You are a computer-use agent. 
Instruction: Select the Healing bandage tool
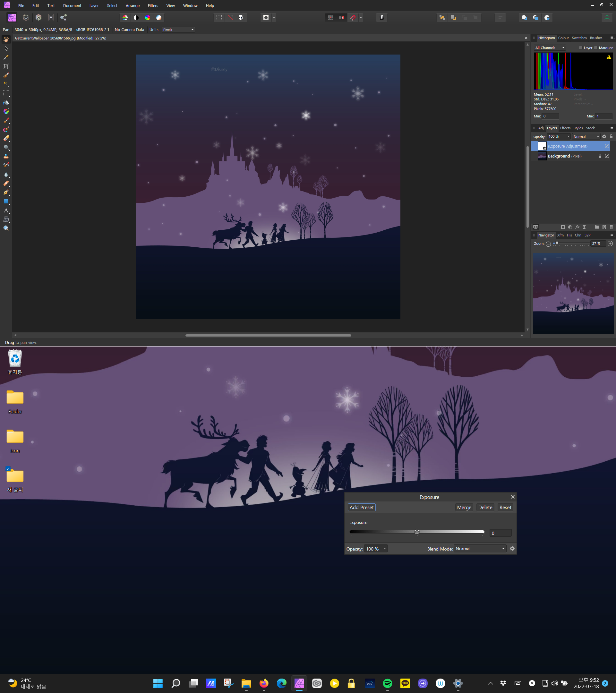coord(6,184)
